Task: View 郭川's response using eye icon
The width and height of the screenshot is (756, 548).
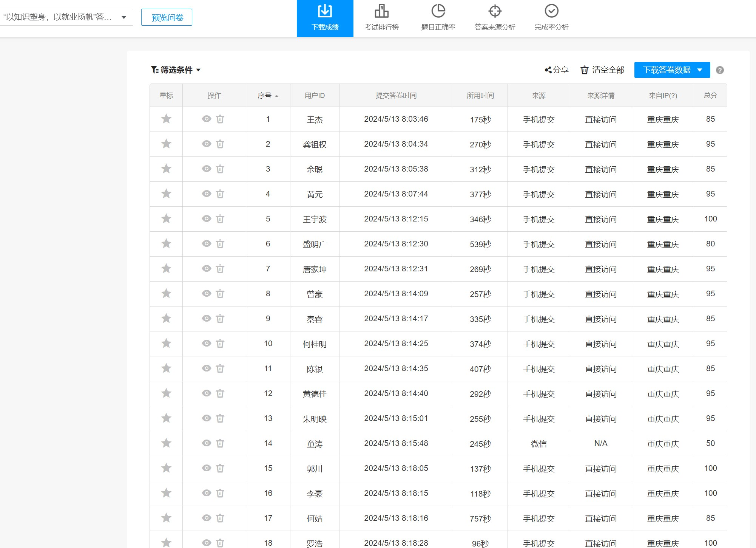Action: click(206, 468)
